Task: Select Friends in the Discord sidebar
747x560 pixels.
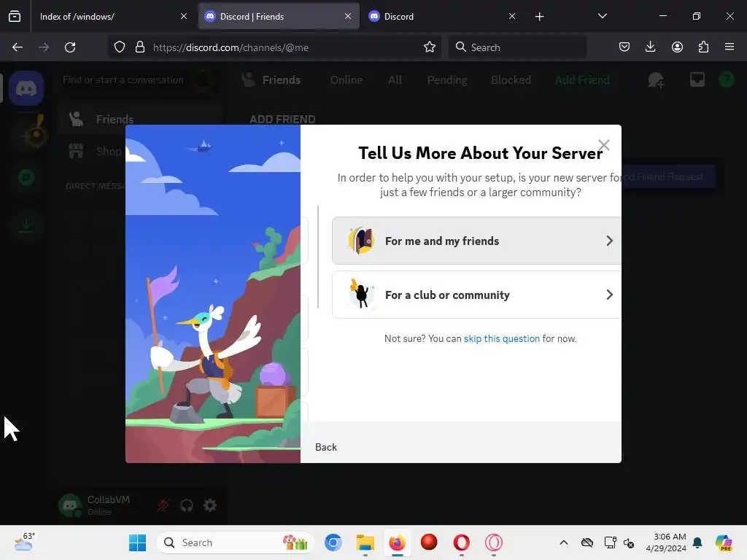Action: 141,119
